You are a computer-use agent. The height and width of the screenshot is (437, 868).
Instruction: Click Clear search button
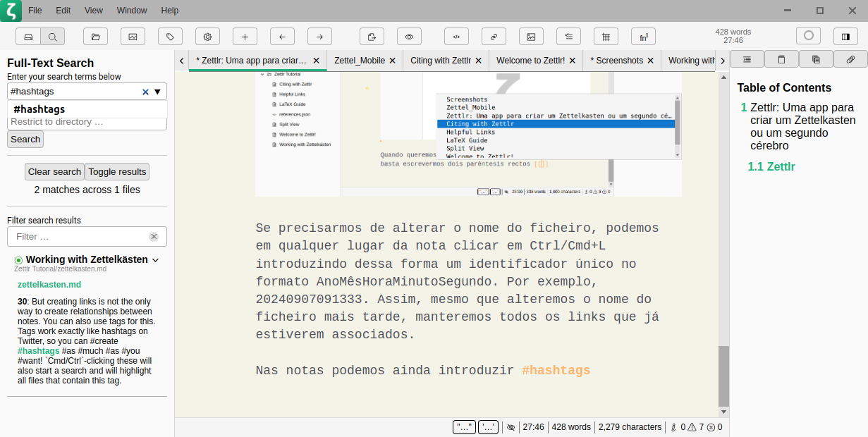(55, 171)
